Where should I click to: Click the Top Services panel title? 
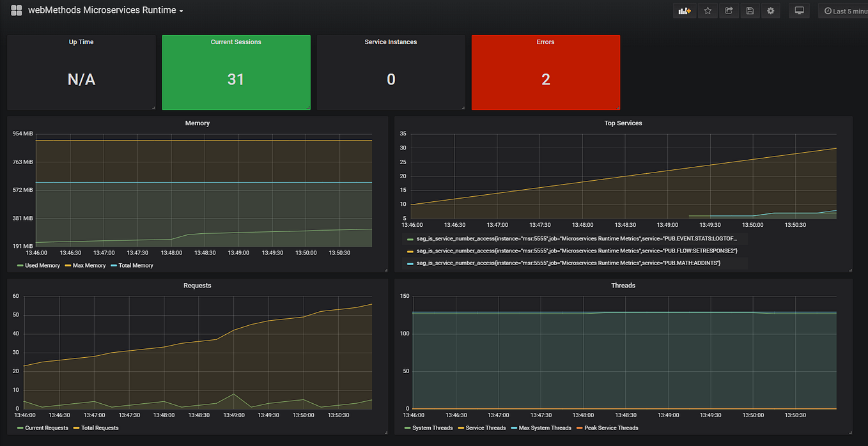click(x=623, y=123)
